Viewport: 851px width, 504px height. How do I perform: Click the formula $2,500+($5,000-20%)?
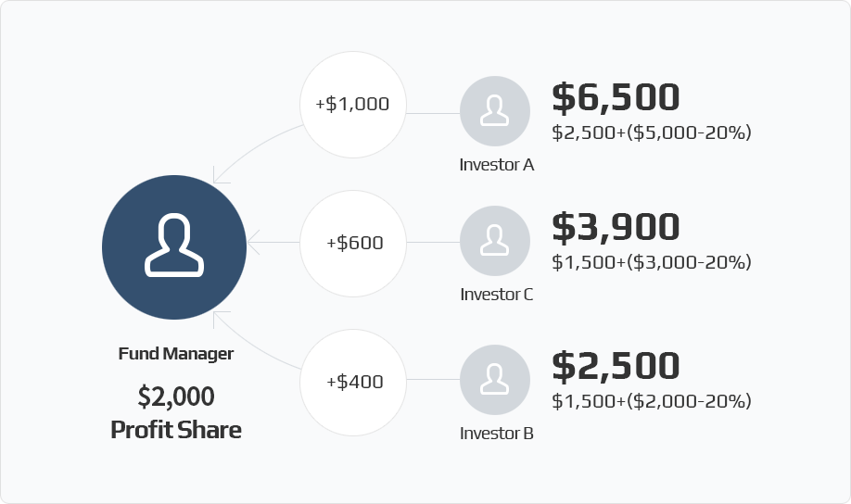point(652,132)
